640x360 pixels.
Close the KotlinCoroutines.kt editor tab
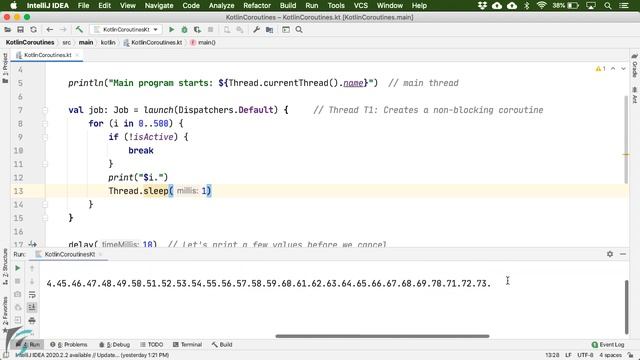(77, 55)
